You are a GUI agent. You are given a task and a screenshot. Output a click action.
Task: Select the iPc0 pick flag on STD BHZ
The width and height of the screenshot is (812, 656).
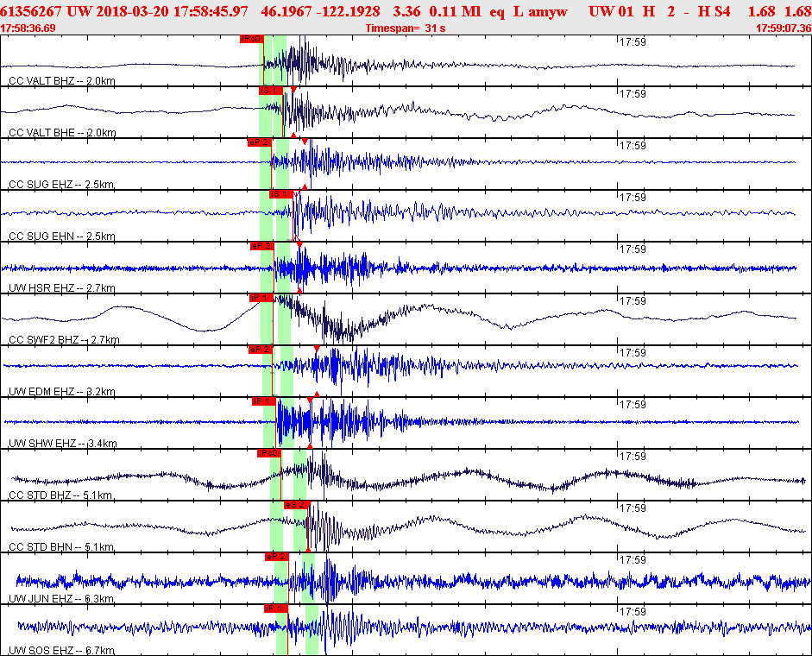(x=269, y=453)
